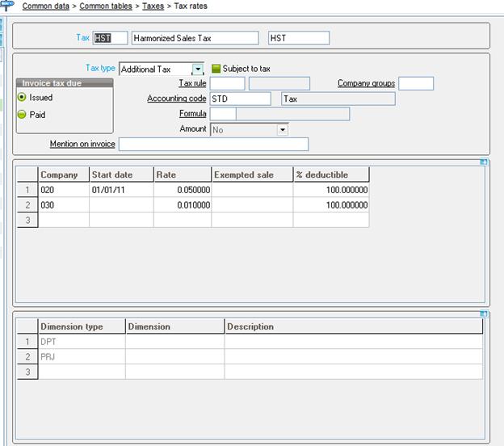Click the Description column header
This screenshot has height=446, width=504.
click(x=354, y=326)
